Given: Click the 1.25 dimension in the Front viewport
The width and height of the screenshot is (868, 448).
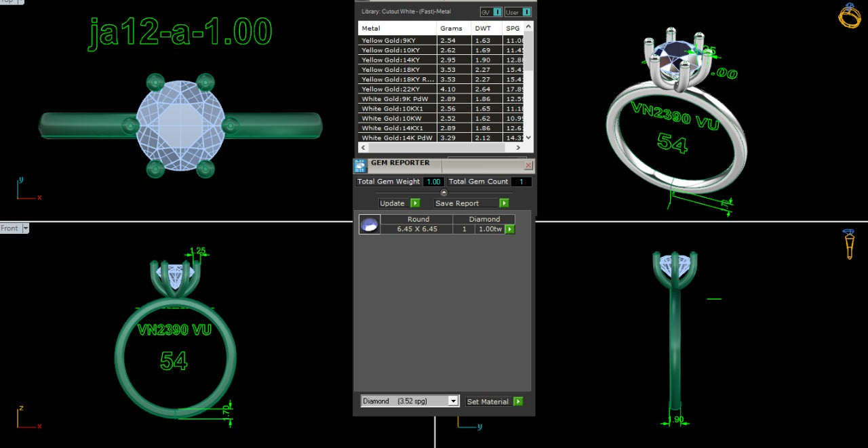Looking at the screenshot, I should 197,251.
